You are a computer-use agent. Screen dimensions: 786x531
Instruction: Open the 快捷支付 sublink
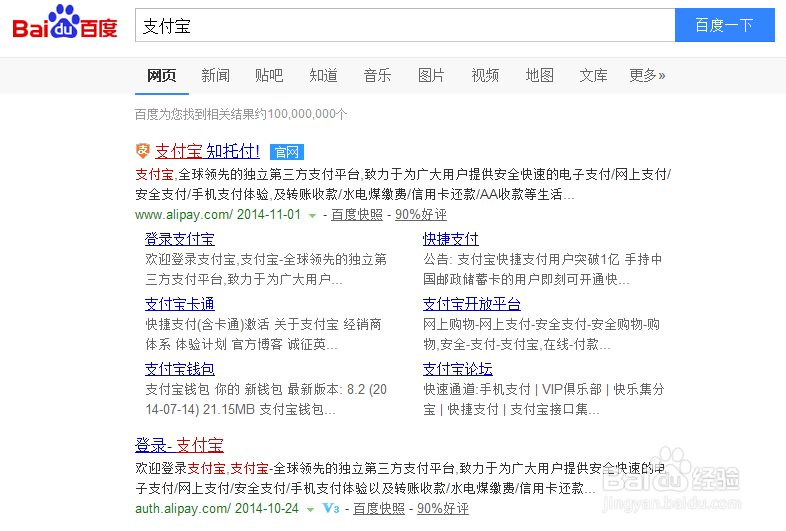(451, 239)
